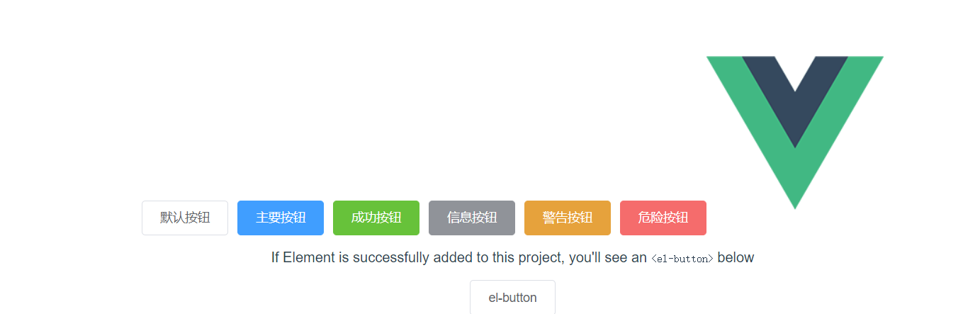Select the green 成功按钮 success button
This screenshot has height=314, width=980.
click(376, 218)
